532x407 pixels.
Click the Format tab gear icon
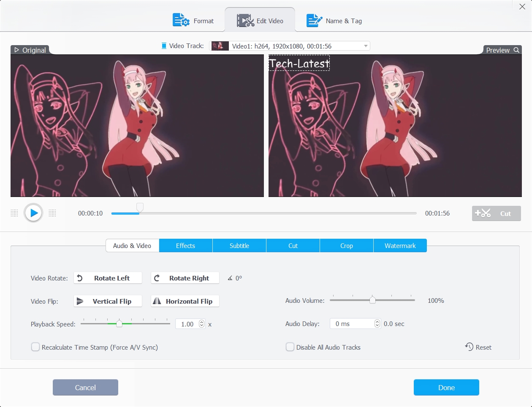coord(181,20)
